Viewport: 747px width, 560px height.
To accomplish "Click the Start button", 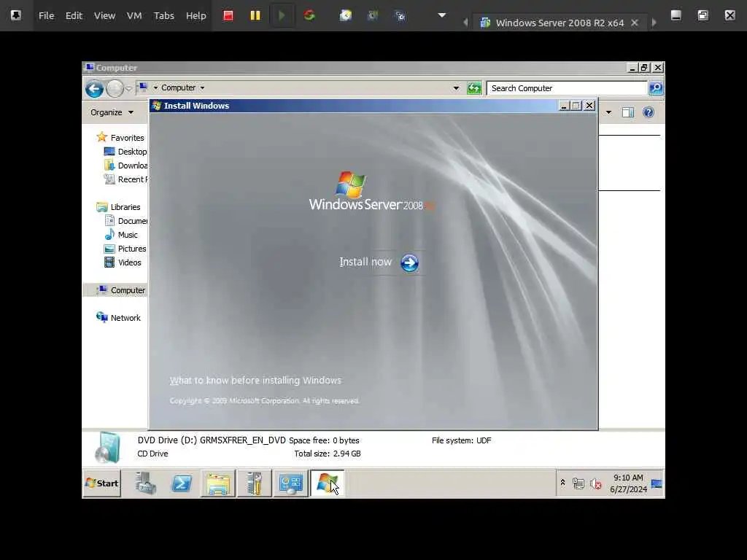I will pos(102,483).
